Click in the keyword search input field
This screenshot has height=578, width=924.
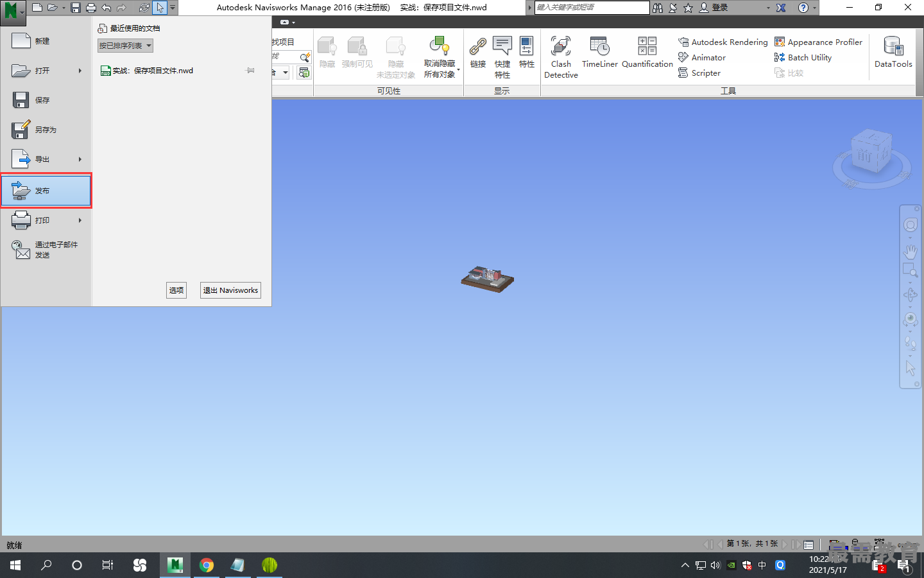tap(592, 7)
